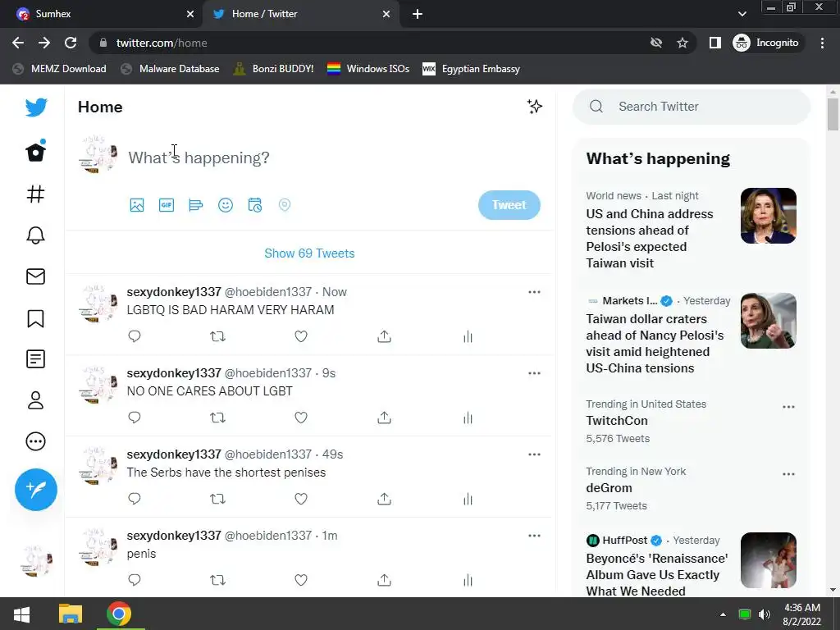Schedule tweet calendar icon
Image resolution: width=840 pixels, height=630 pixels.
[x=254, y=204]
